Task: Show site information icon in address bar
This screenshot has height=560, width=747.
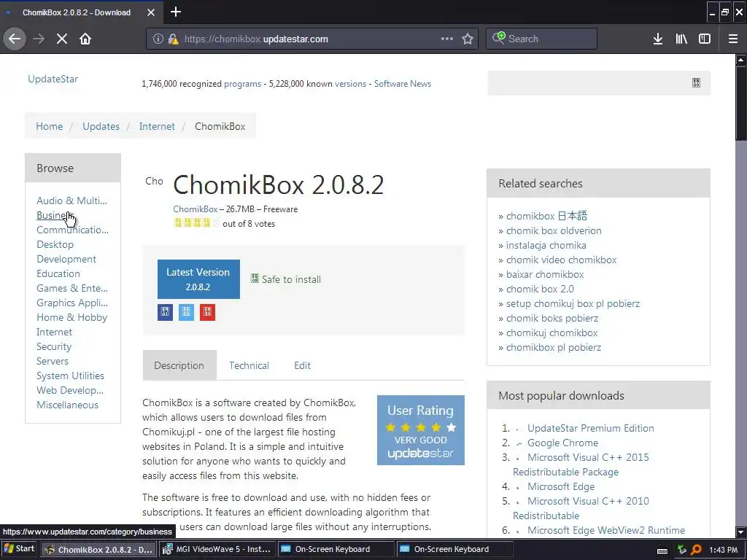Action: pos(158,39)
